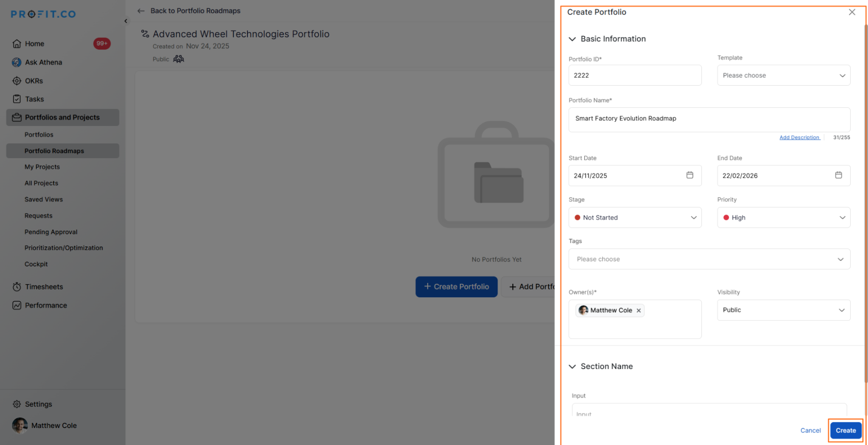Click the End Date field
This screenshot has width=868, height=445.
(783, 176)
